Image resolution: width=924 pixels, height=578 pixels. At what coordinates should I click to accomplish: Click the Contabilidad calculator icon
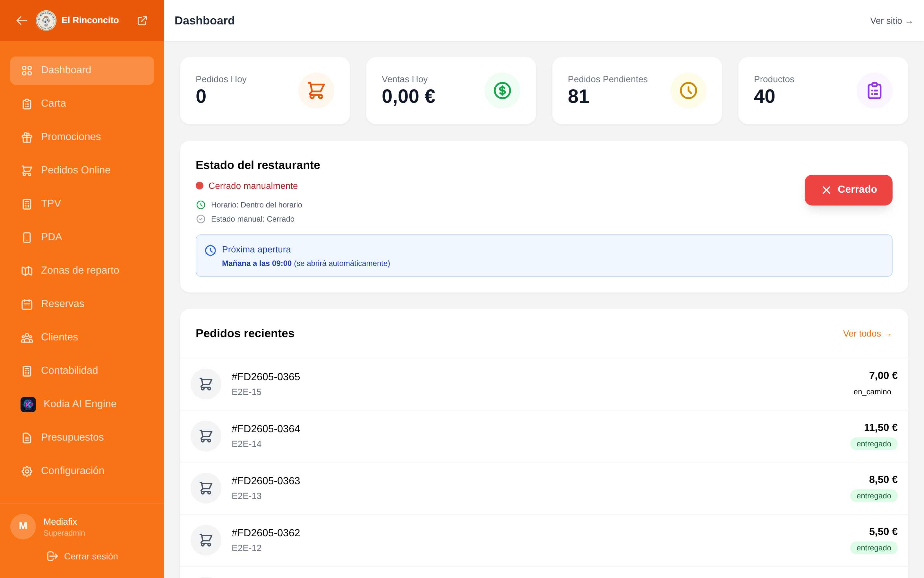[27, 371]
